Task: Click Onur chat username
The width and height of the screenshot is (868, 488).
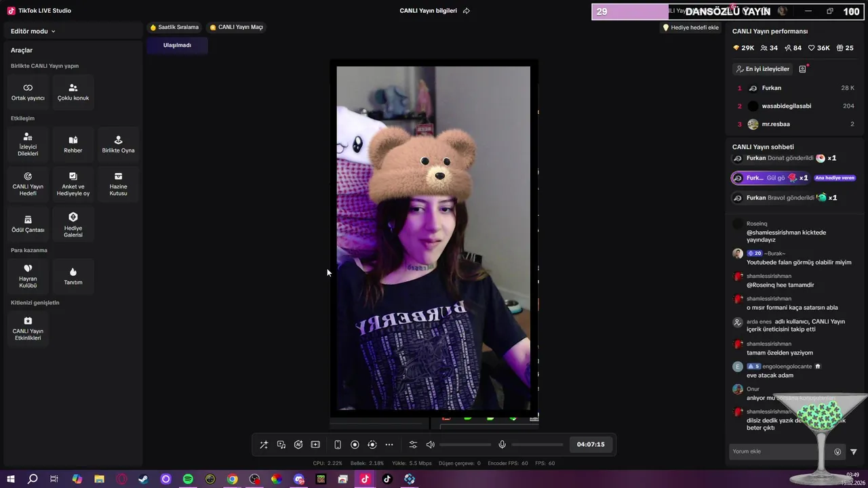Action: (x=753, y=389)
